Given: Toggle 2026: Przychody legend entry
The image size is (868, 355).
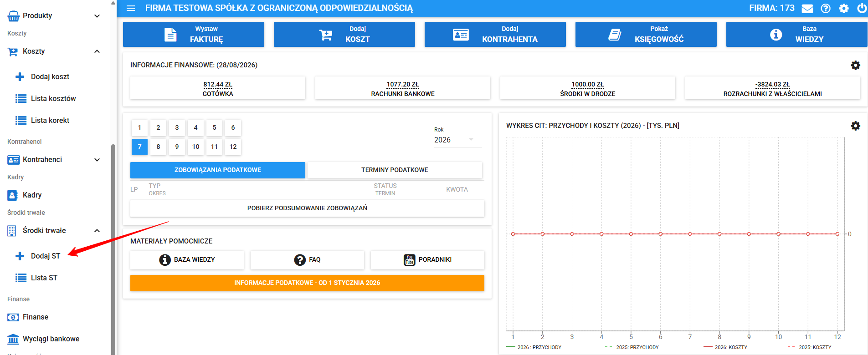Looking at the screenshot, I should (534, 347).
